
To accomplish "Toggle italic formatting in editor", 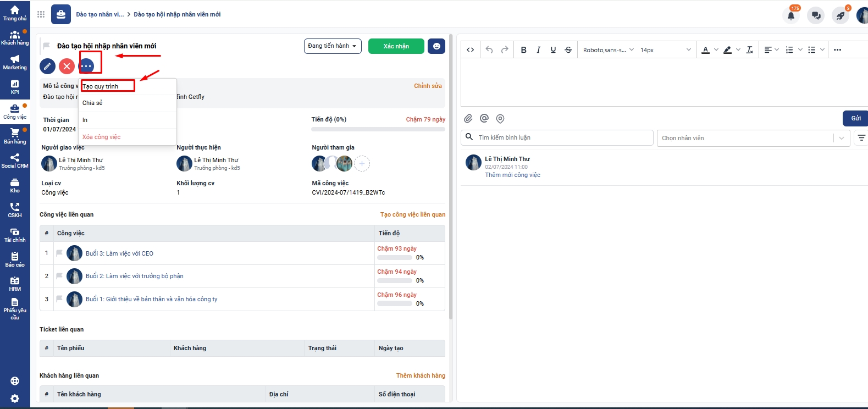I will click(x=538, y=50).
